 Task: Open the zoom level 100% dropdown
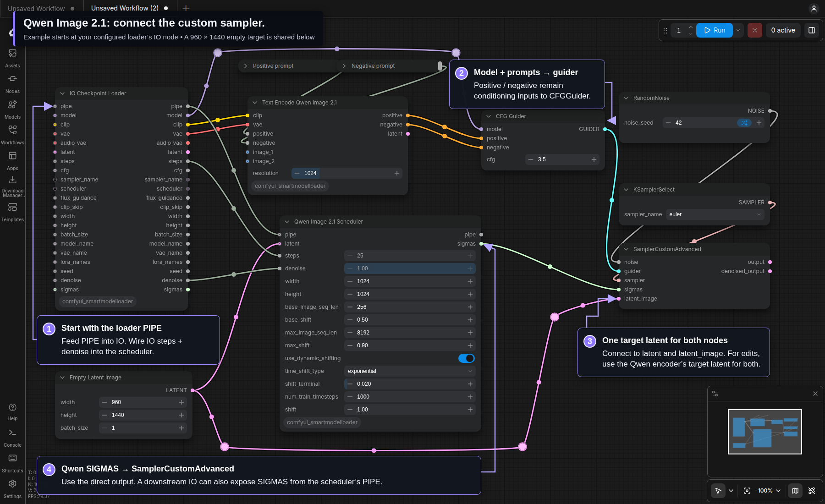pos(769,491)
